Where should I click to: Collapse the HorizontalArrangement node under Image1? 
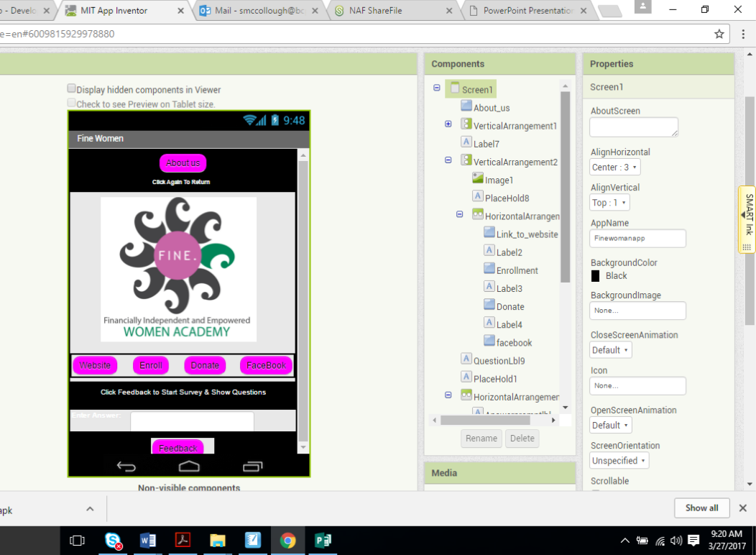pyautogui.click(x=460, y=214)
